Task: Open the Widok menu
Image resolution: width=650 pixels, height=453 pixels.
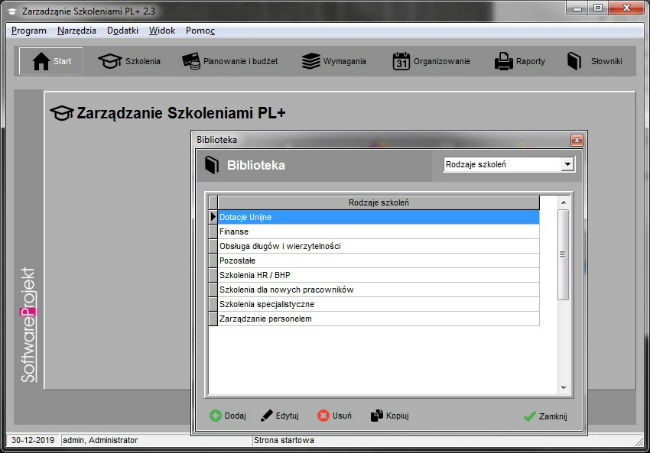Action: point(162,31)
